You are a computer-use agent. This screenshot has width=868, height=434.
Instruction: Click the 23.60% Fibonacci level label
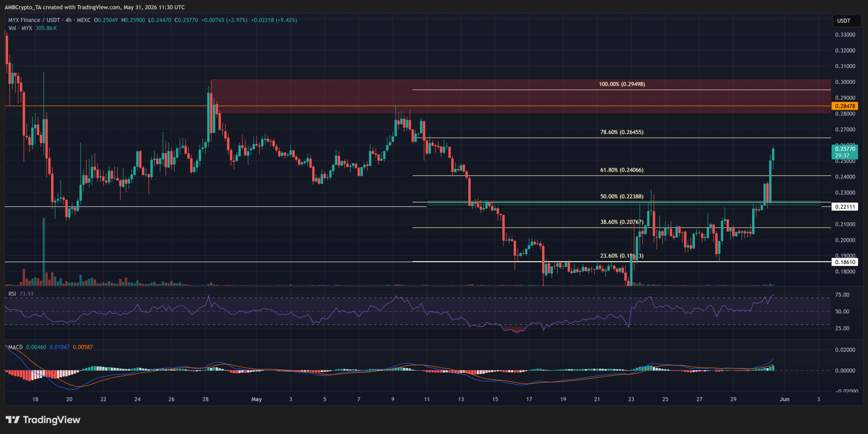[622, 256]
